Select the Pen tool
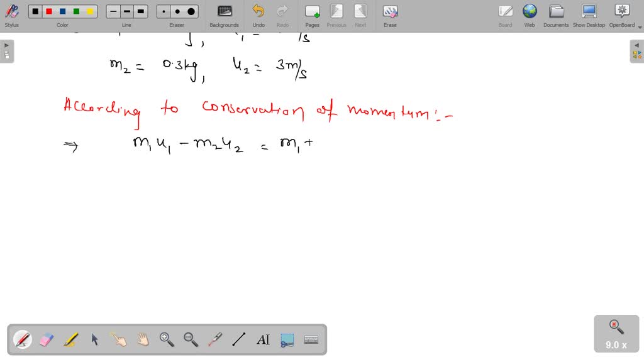Screen dimensions: 644x362 tap(23, 339)
